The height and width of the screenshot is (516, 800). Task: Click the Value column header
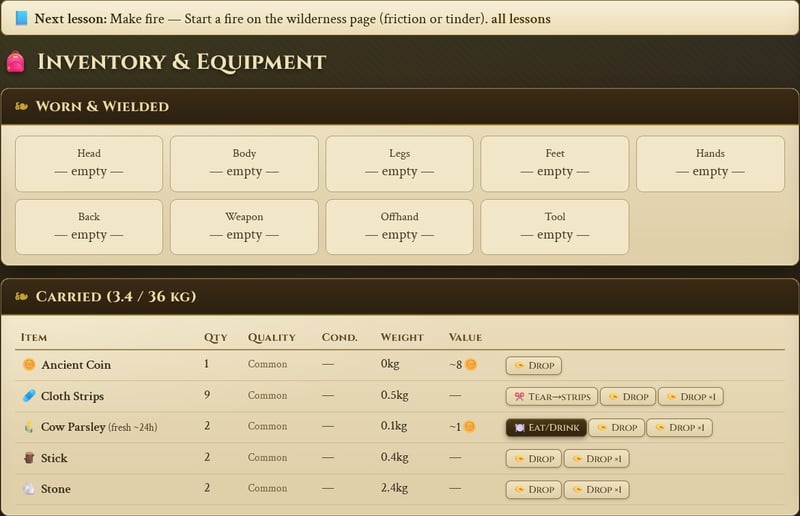(465, 337)
